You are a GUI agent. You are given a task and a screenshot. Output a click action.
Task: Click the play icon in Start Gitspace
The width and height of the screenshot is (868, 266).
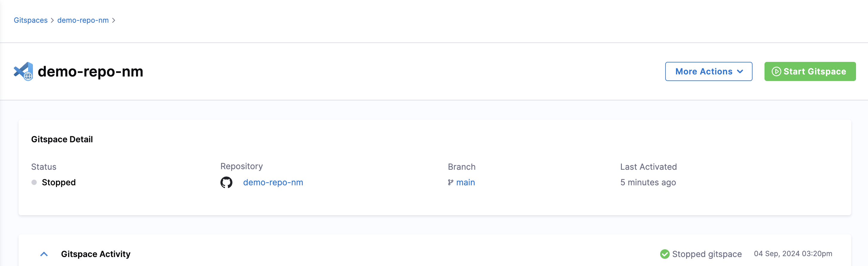click(776, 71)
